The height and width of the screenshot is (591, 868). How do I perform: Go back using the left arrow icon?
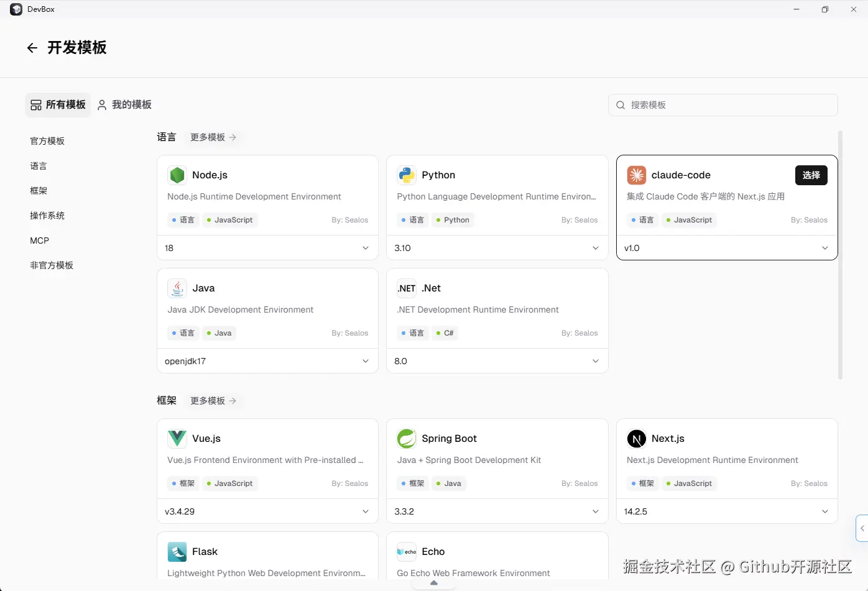tap(32, 48)
